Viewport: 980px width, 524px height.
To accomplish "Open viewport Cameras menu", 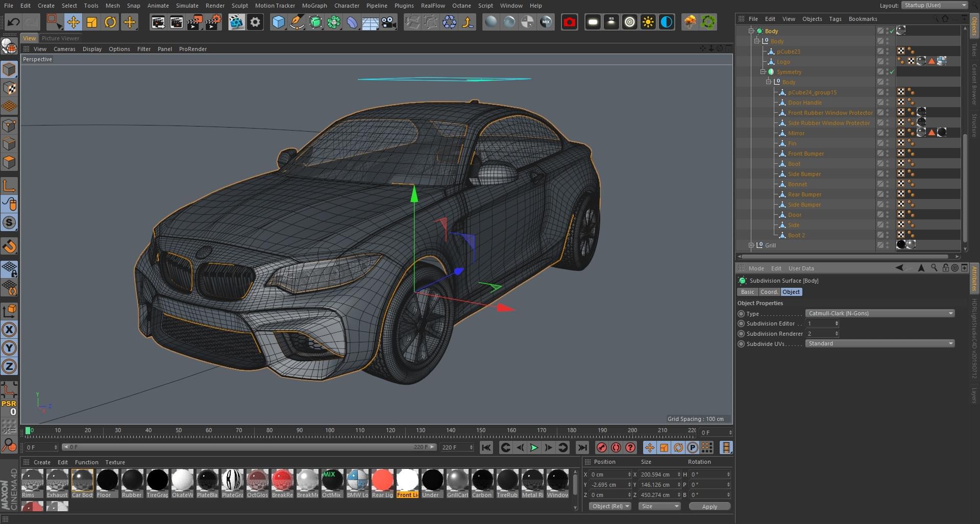I will 64,49.
